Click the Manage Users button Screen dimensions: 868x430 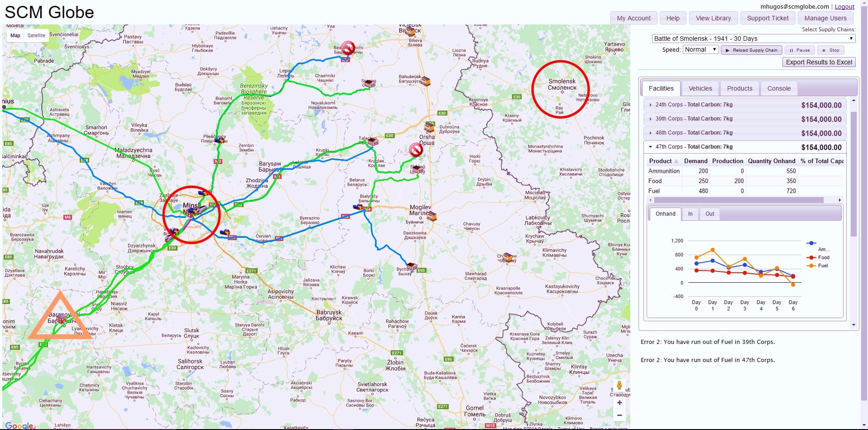click(x=825, y=18)
